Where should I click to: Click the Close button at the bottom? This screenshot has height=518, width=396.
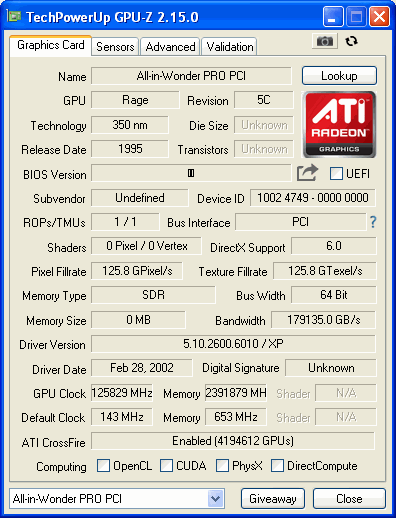coord(349,499)
